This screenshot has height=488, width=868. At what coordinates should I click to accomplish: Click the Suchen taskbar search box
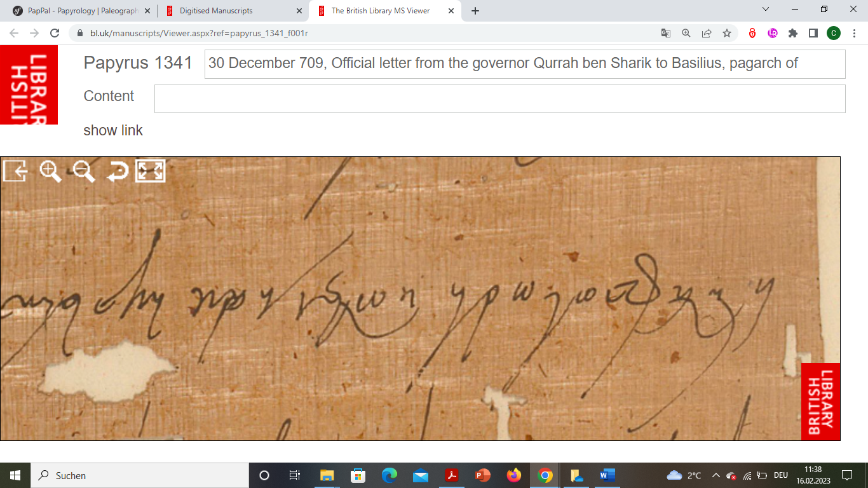(x=140, y=475)
